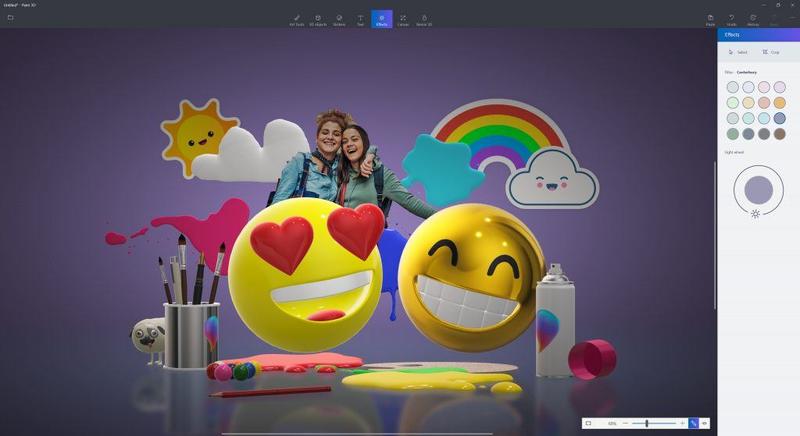Click the canvas horizontal scrollbar

click(x=357, y=434)
